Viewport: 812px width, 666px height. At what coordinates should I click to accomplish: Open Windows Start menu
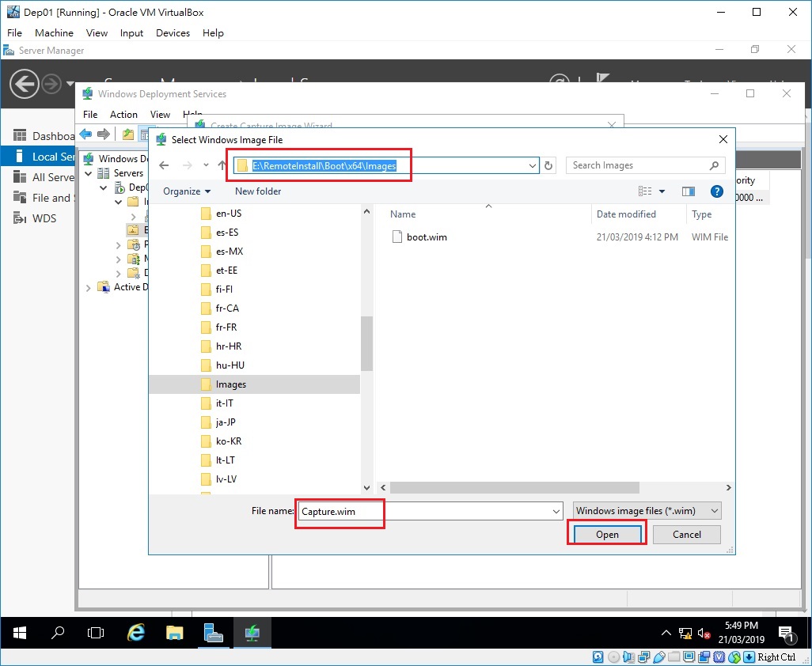(x=20, y=632)
